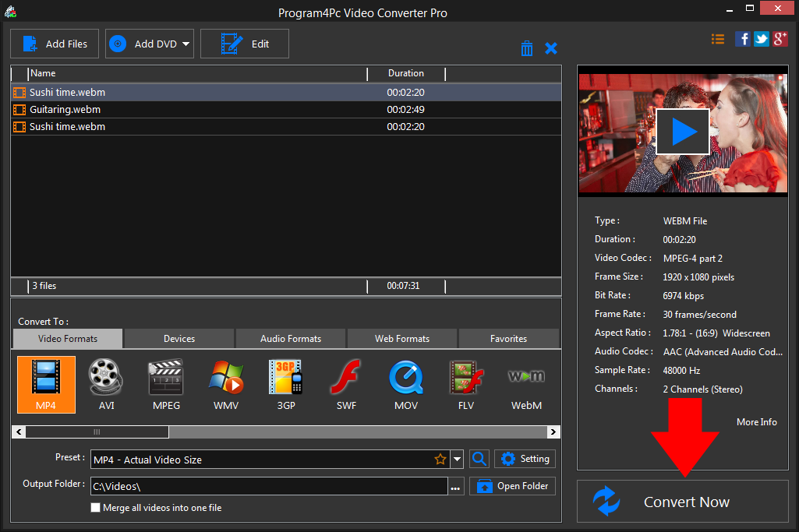The height and width of the screenshot is (532, 799).
Task: Choose the WebM output format
Action: coord(526,384)
